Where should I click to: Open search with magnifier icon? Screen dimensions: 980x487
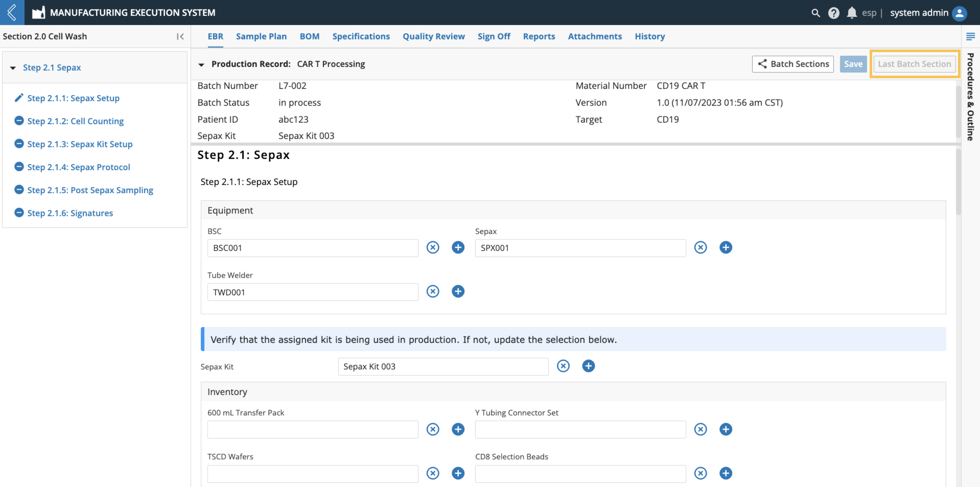(815, 13)
